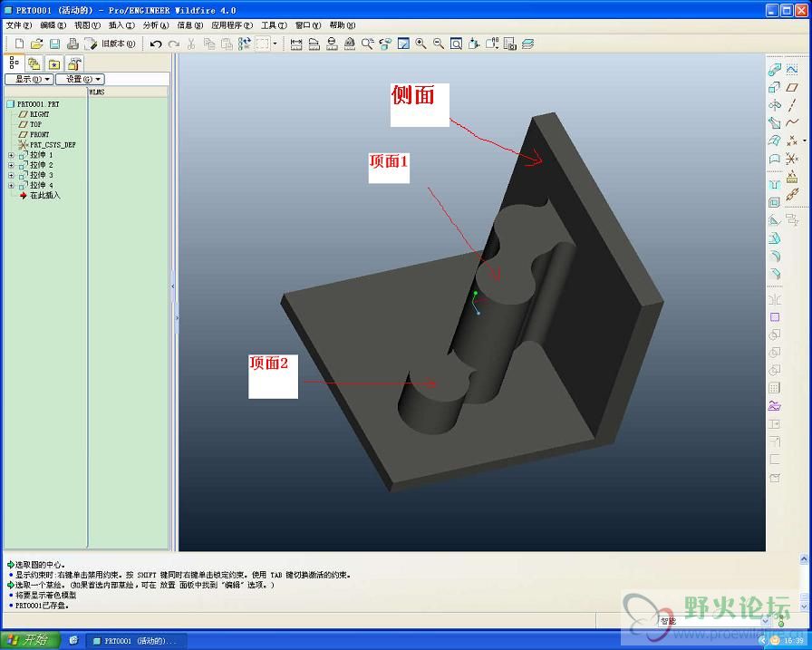Print the model using the printer icon

pos(72,44)
